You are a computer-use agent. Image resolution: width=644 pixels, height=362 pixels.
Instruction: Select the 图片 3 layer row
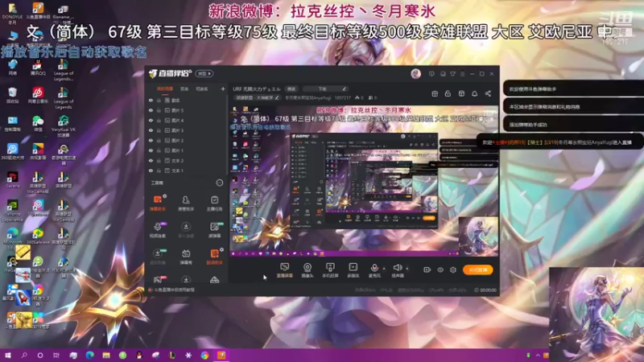[x=186, y=130]
